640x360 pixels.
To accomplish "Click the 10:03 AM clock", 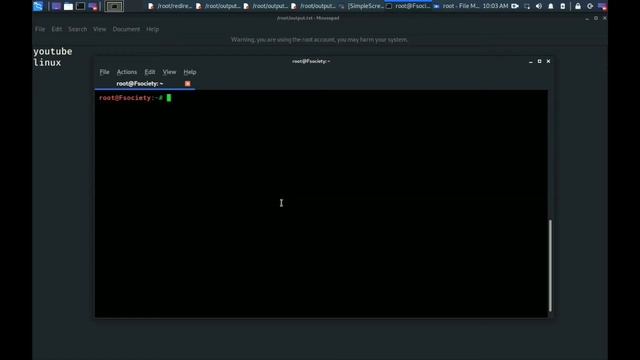I will tap(495, 6).
